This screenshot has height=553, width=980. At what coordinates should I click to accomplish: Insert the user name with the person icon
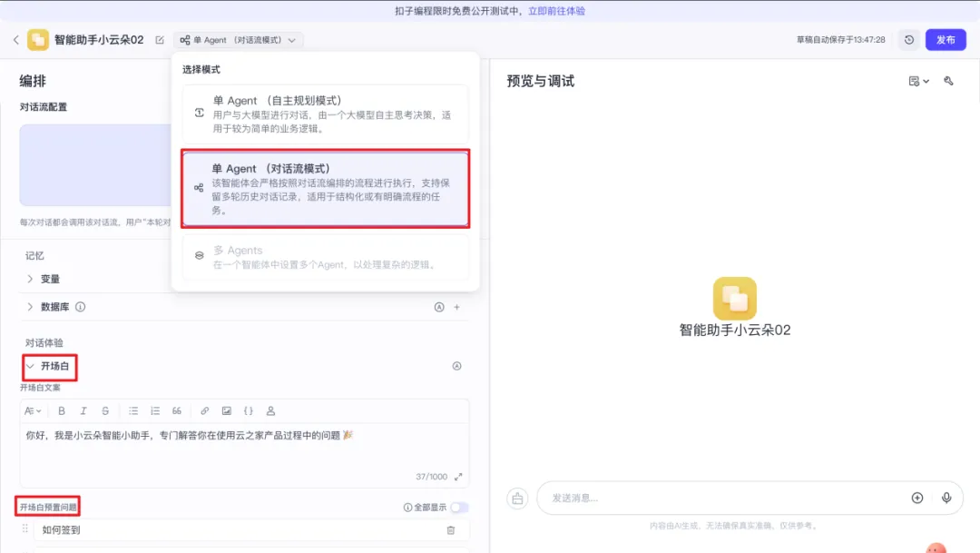coord(270,411)
